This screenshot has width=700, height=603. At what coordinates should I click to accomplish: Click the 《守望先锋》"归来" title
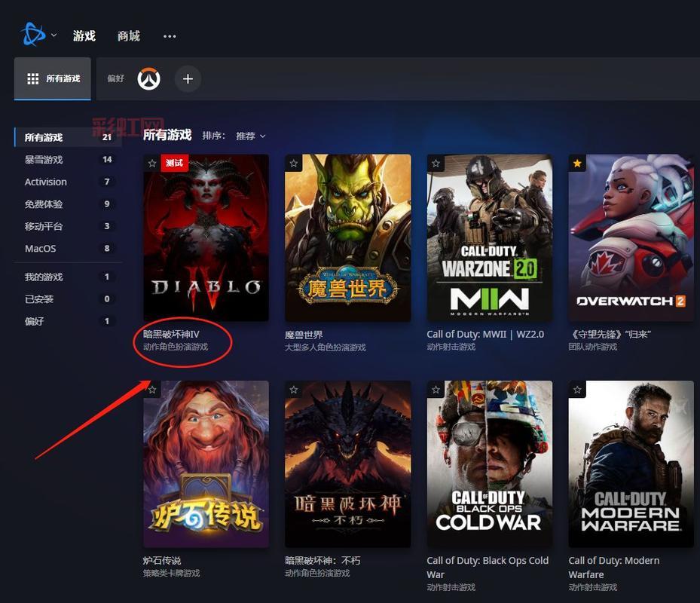(x=610, y=334)
